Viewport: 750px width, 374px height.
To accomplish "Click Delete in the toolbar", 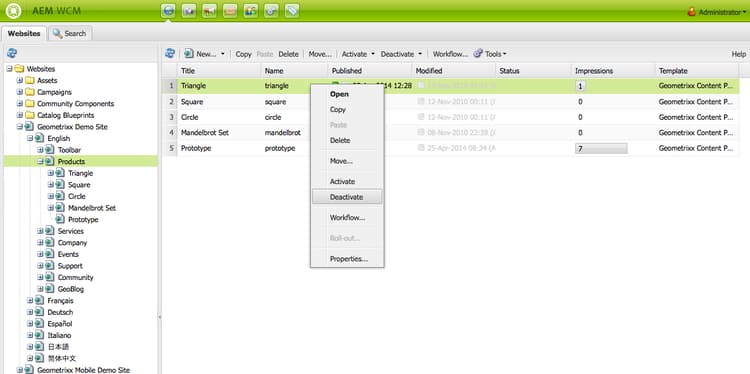I will [x=288, y=54].
